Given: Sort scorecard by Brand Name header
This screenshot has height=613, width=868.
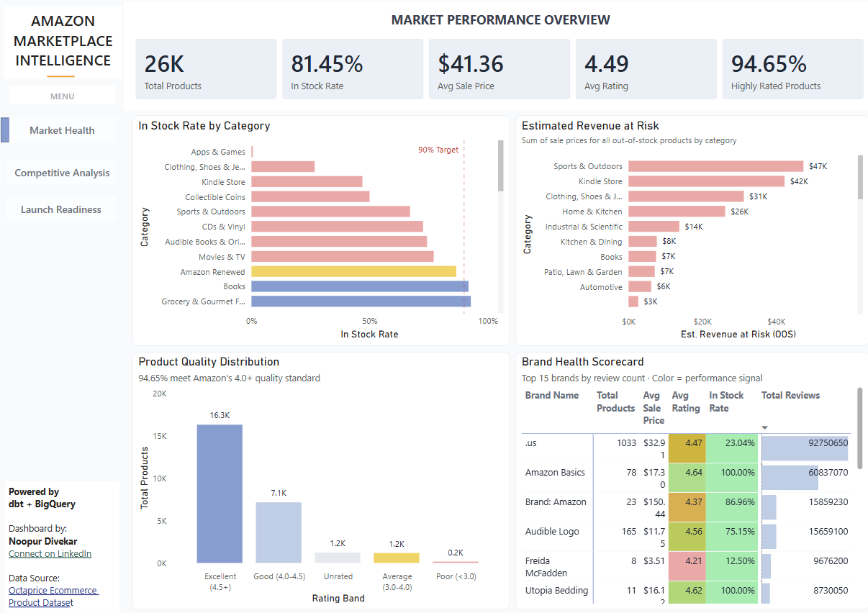Looking at the screenshot, I should [x=551, y=395].
